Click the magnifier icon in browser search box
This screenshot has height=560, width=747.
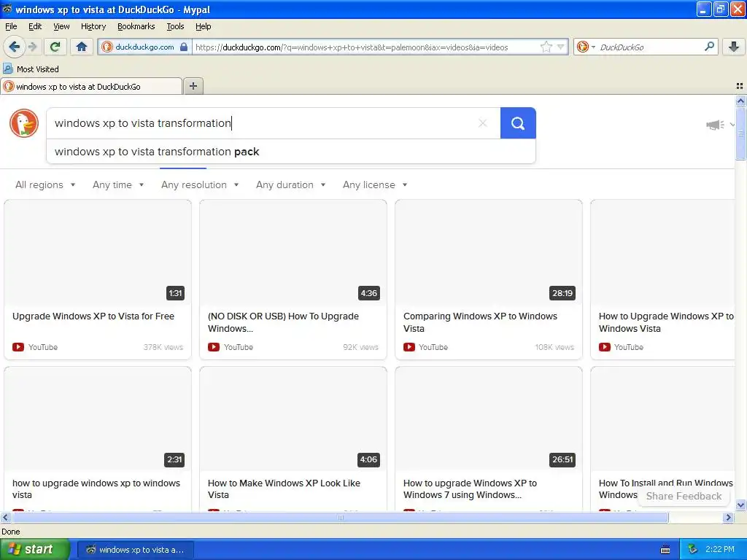pyautogui.click(x=709, y=47)
